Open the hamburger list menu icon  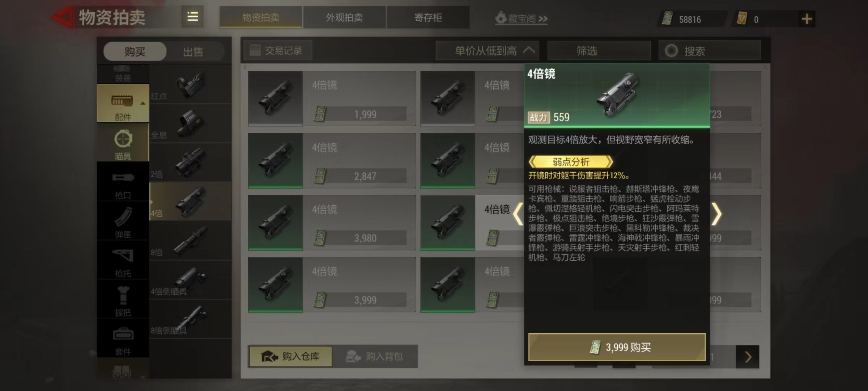coord(192,17)
